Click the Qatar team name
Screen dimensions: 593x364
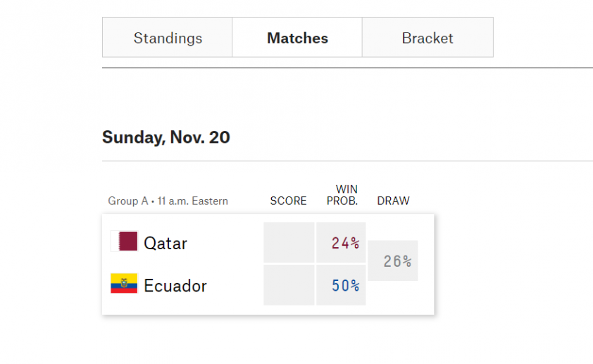pos(166,243)
